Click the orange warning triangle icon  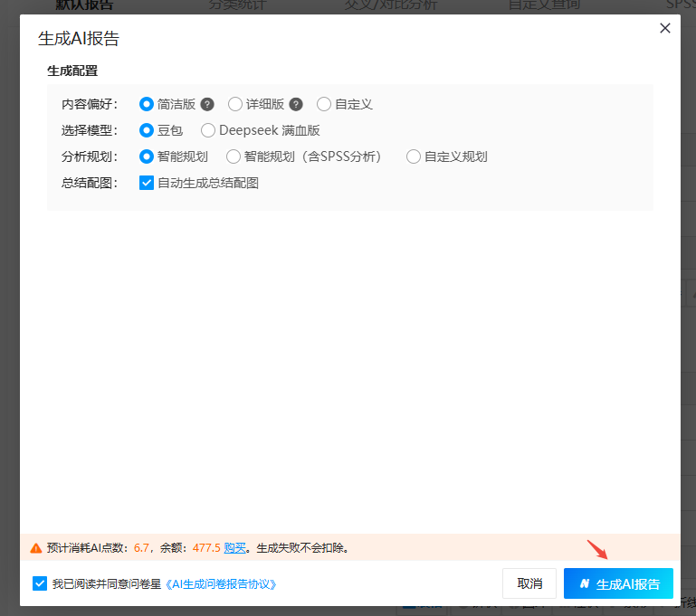click(36, 548)
